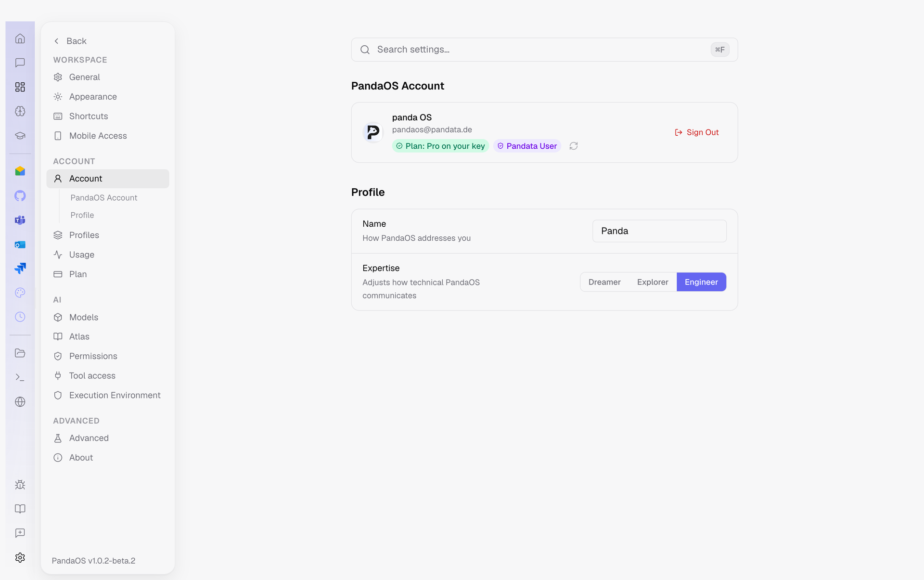Click the Pandata User badge
The image size is (924, 580).
pyautogui.click(x=527, y=146)
